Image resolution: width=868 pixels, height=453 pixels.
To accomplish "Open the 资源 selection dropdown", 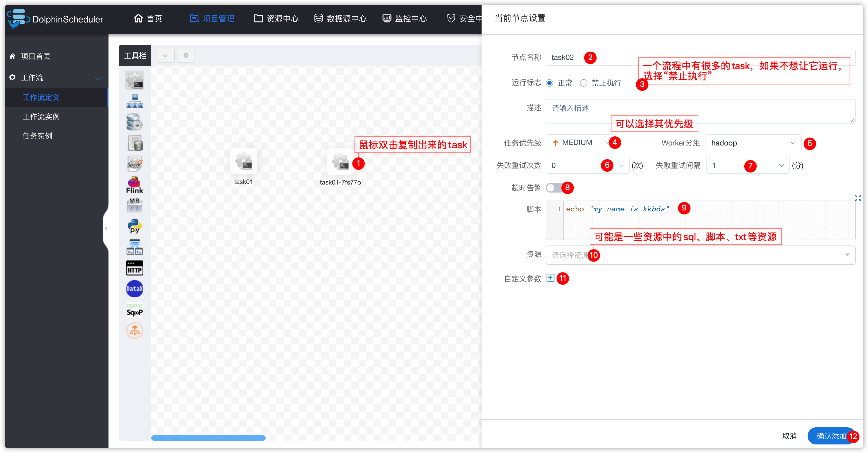I will pos(700,255).
